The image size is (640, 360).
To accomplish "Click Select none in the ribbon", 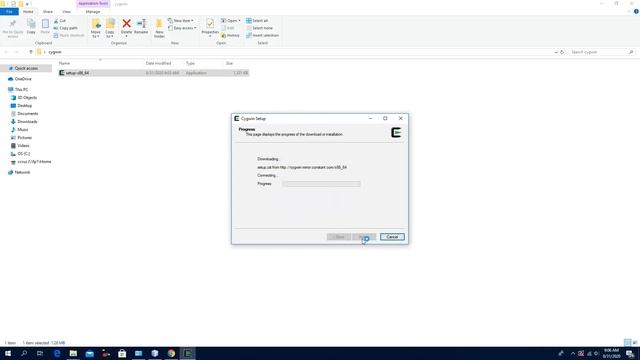I will (259, 28).
